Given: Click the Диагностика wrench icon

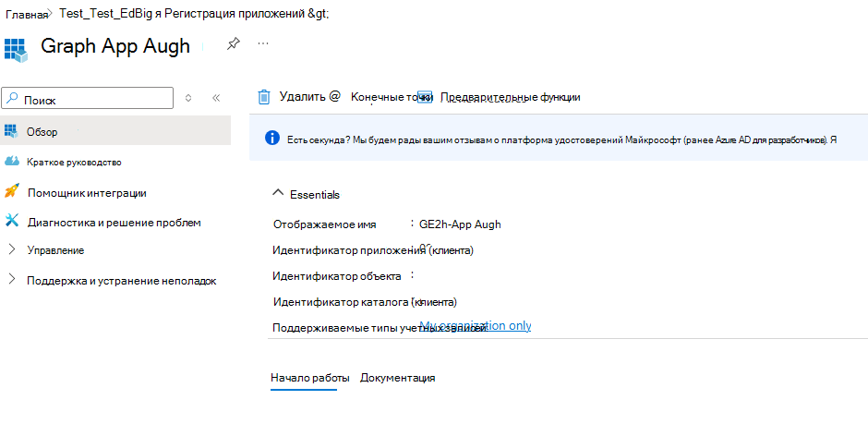Looking at the screenshot, I should tap(12, 221).
